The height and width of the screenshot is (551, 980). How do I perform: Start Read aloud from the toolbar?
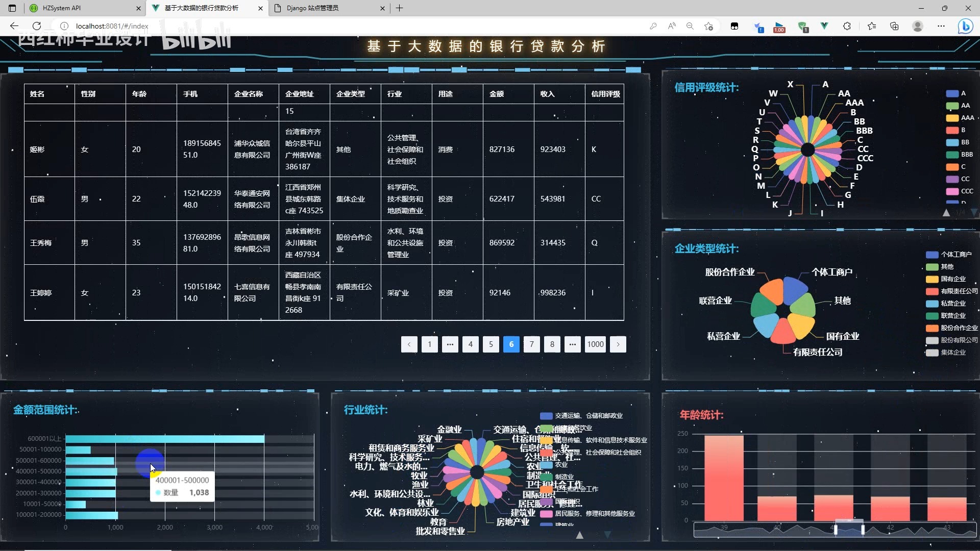[x=671, y=26]
